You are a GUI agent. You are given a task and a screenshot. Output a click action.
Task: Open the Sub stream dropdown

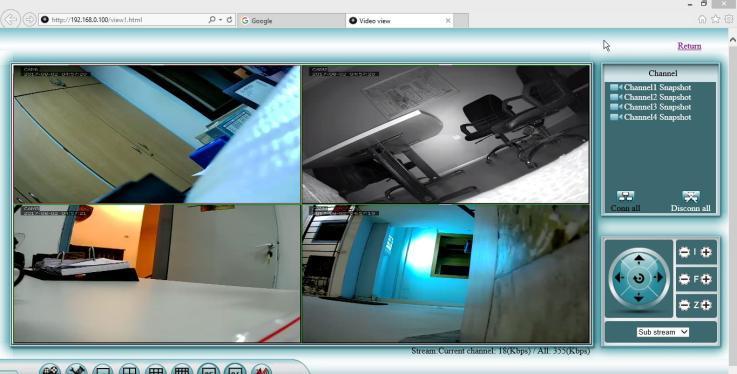(x=663, y=332)
